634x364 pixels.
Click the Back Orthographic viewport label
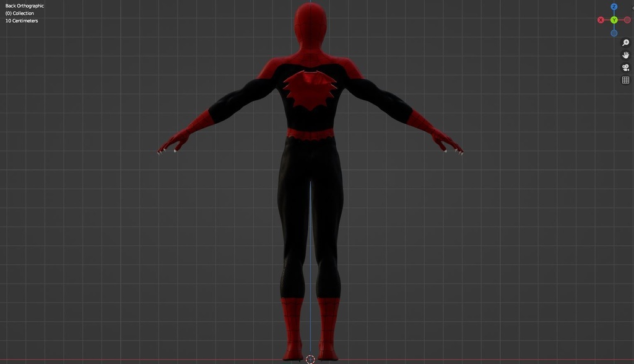[24, 5]
